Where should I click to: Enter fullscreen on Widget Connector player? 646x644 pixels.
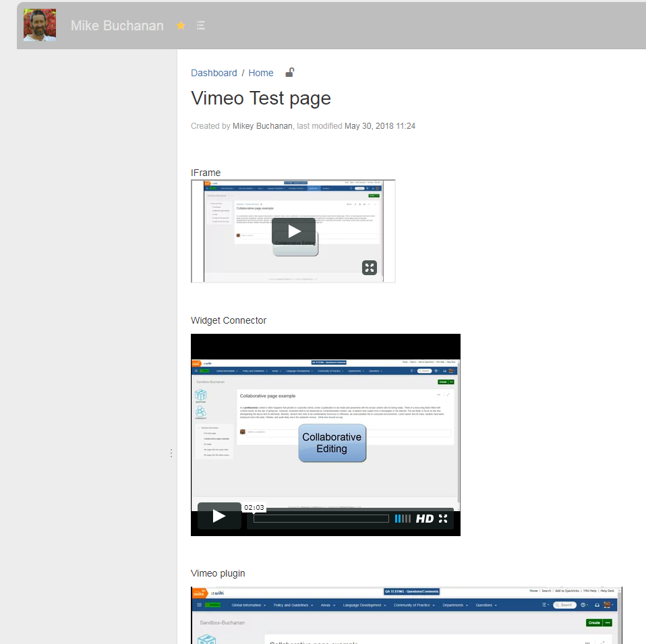pyautogui.click(x=443, y=519)
